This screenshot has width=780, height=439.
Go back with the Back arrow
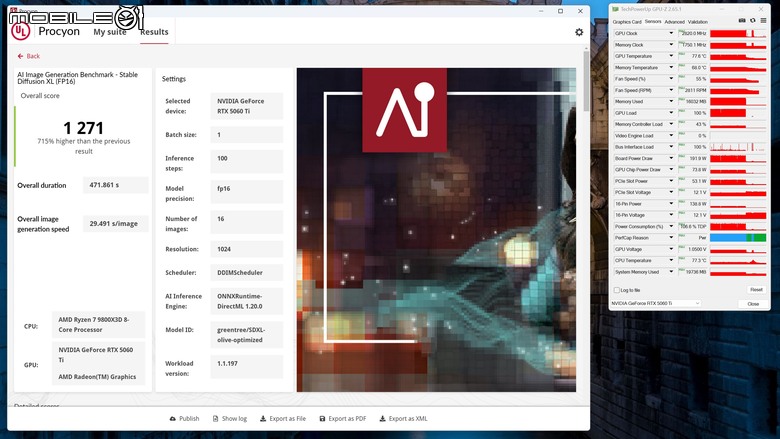28,56
